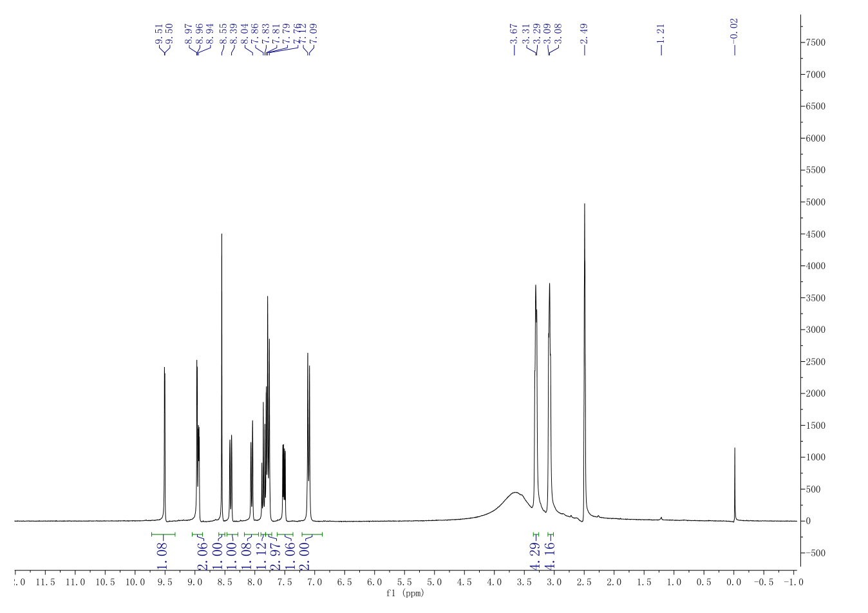Select the 10.5 ppm axis tick
Image resolution: width=868 pixels, height=613 pixels.
click(105, 582)
